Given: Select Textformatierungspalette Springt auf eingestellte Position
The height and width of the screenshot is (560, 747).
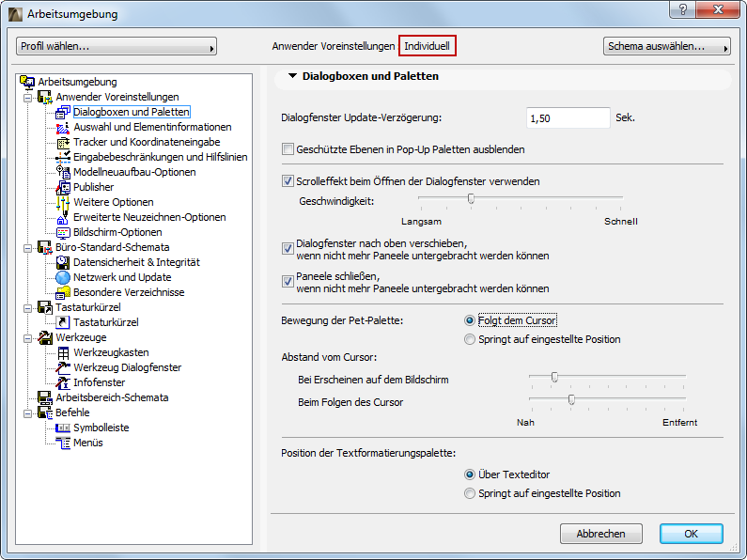Looking at the screenshot, I should 470,494.
